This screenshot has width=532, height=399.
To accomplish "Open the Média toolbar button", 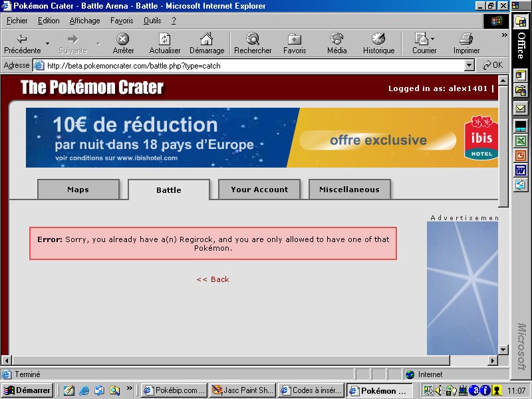I will tap(336, 40).
